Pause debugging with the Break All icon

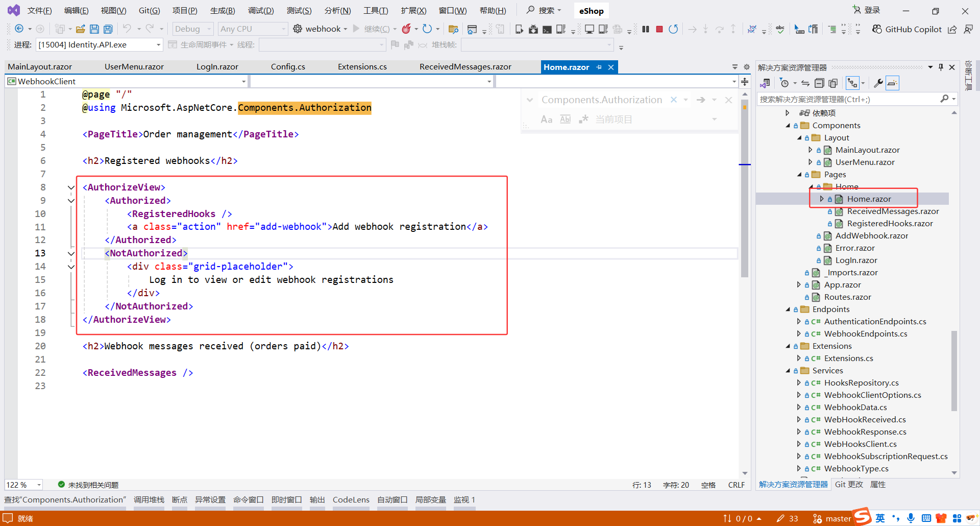point(646,29)
